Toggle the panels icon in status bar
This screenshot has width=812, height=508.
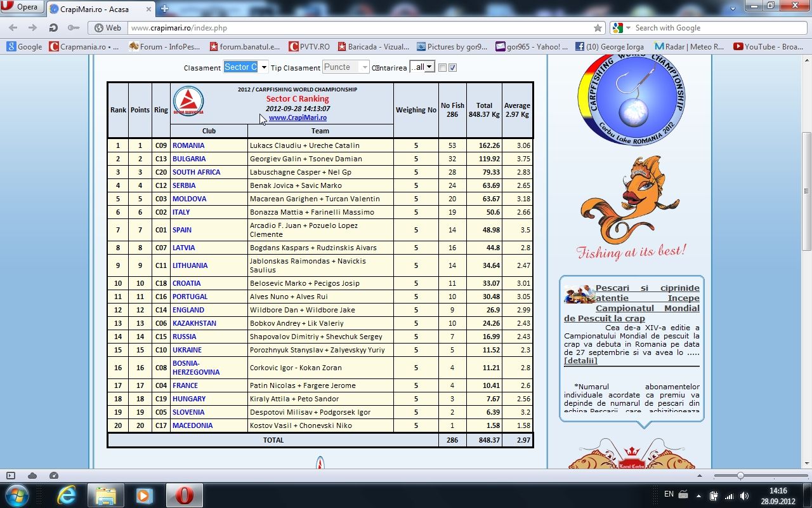pyautogui.click(x=11, y=476)
